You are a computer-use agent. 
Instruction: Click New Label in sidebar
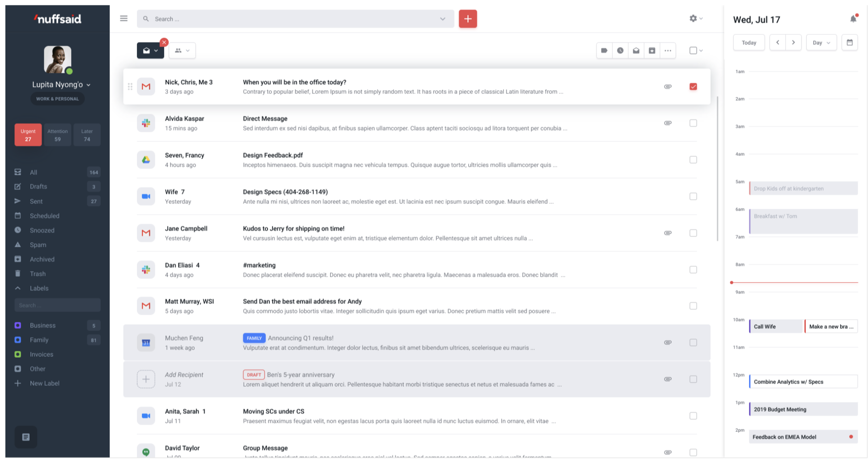click(x=44, y=383)
